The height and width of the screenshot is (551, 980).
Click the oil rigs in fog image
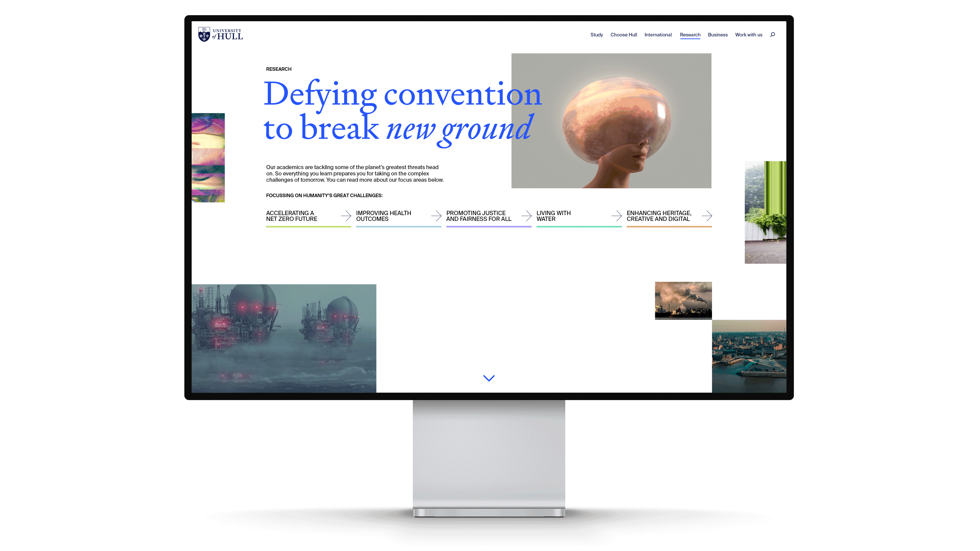284,338
